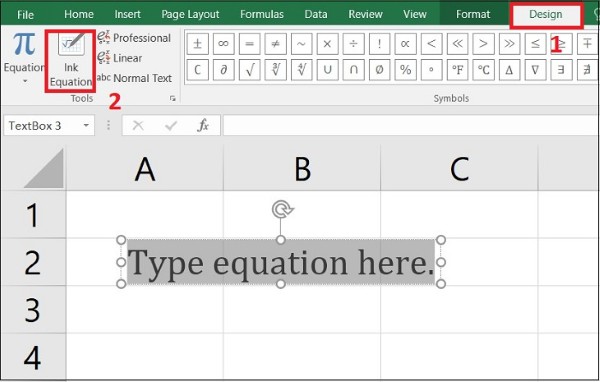Insert the complement symbol
Viewport: 600px width, 382px height.
click(x=197, y=70)
